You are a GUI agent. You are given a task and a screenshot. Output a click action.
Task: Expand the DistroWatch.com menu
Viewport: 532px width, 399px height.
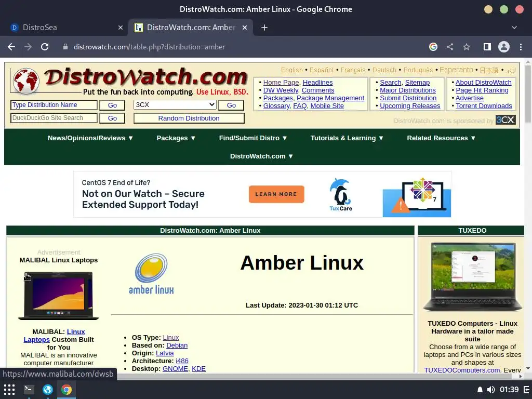pyautogui.click(x=262, y=156)
